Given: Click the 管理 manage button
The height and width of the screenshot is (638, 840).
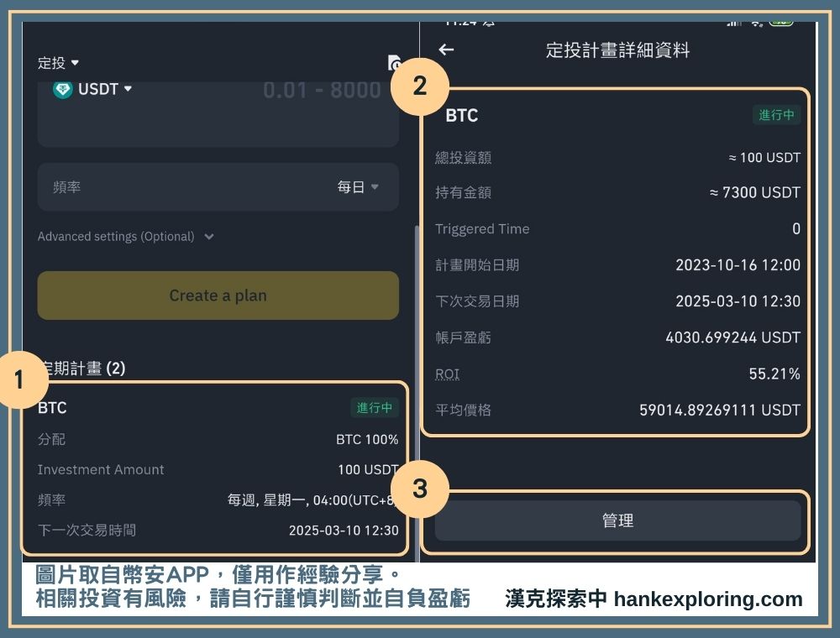Looking at the screenshot, I should (x=617, y=520).
